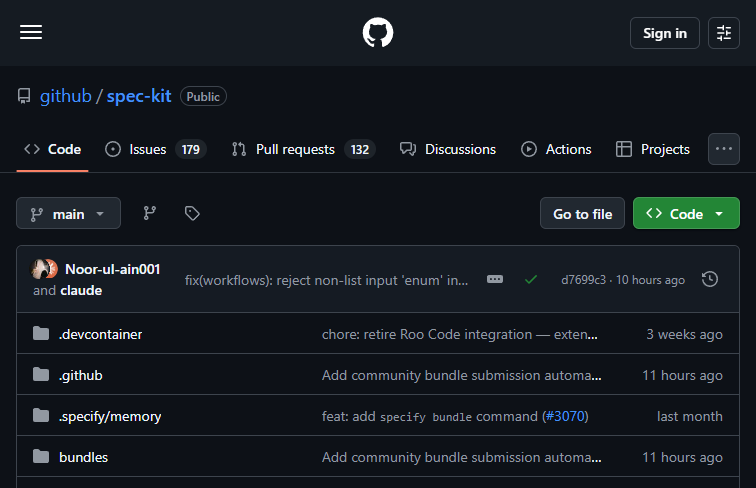The width and height of the screenshot is (756, 488).
Task: Open commit hash d7699c3
Action: coord(583,280)
